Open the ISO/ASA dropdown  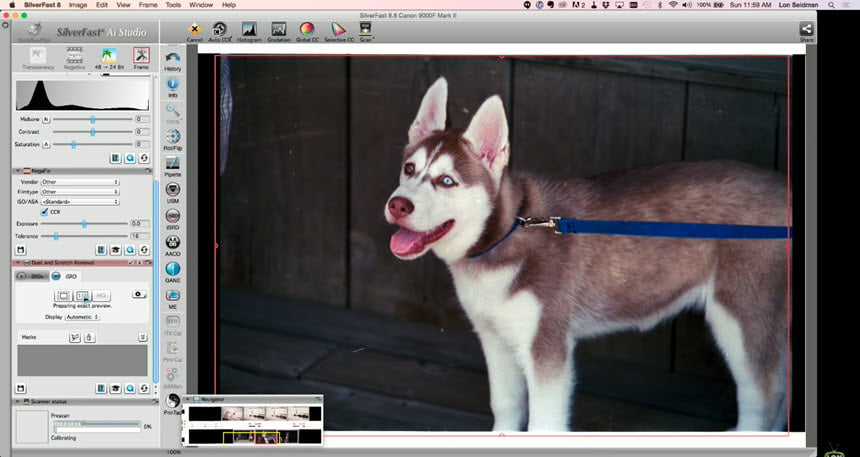click(80, 202)
